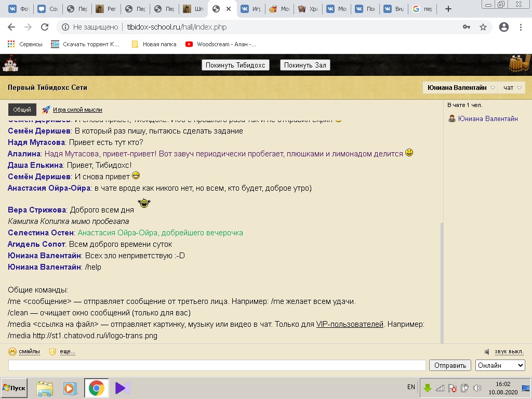This screenshot has width=532, height=399.
Task: Click the Покинуть Зал button
Action: tap(305, 65)
